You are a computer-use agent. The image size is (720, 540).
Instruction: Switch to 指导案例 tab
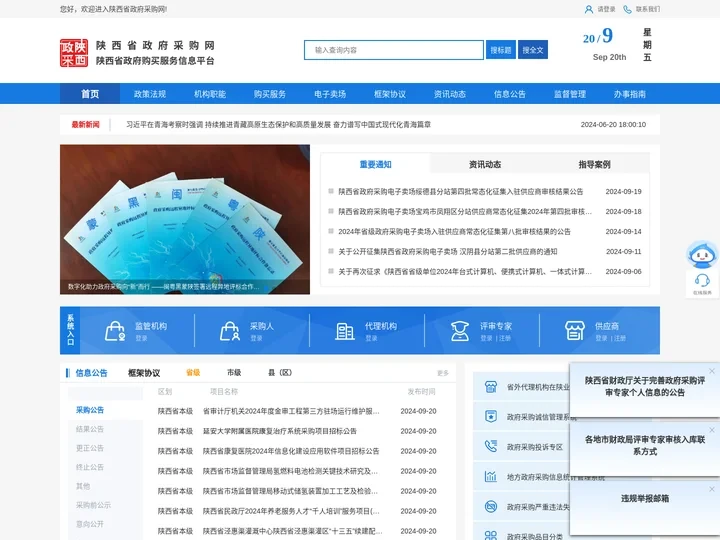coord(595,164)
